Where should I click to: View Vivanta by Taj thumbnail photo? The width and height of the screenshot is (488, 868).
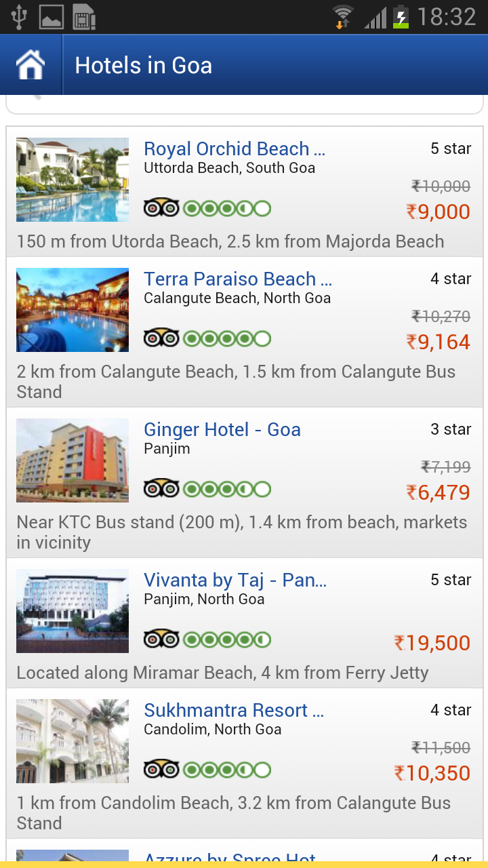pos(73,611)
